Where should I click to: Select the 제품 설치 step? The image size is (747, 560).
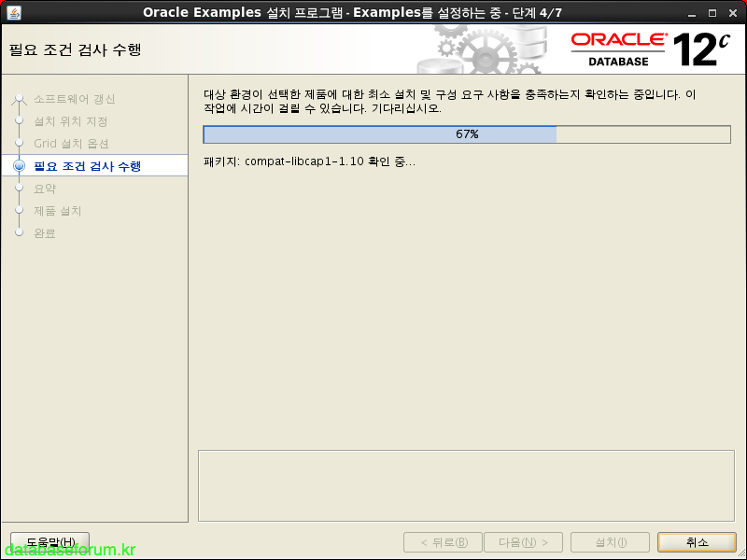pyautogui.click(x=58, y=211)
